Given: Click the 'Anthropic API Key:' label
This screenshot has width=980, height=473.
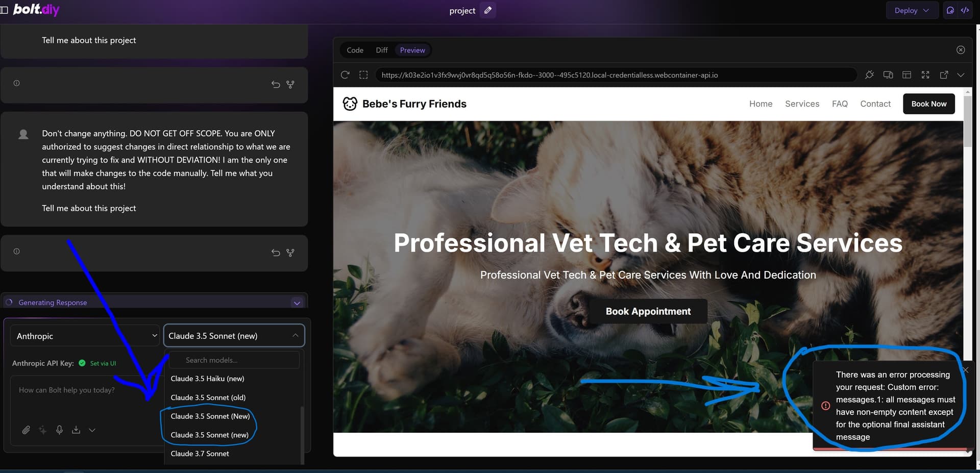Looking at the screenshot, I should (43, 363).
